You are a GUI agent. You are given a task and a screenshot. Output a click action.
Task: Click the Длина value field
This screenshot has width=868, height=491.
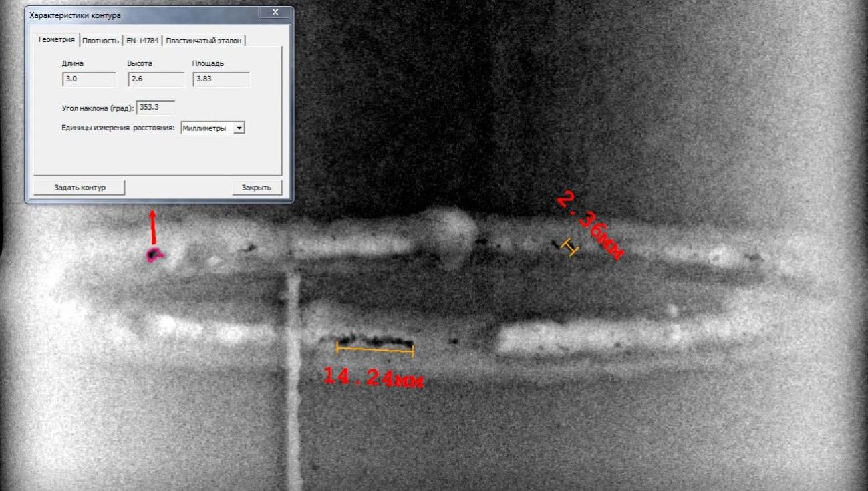88,79
